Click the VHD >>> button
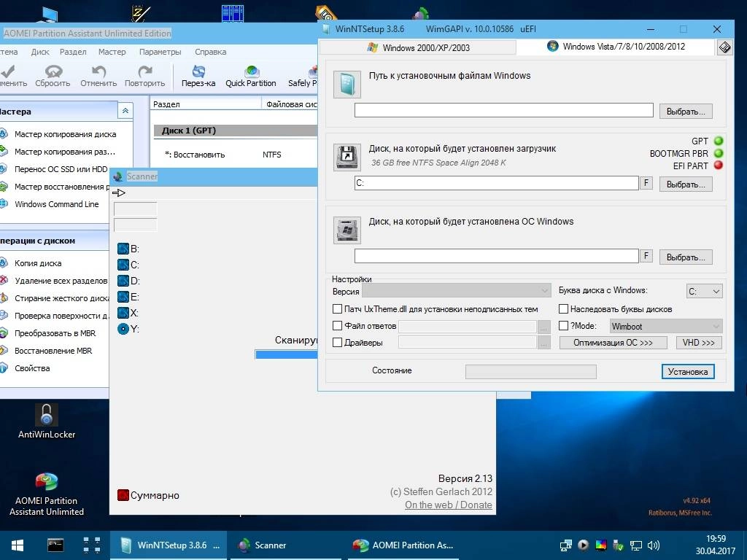Image resolution: width=747 pixels, height=560 pixels. tap(698, 343)
